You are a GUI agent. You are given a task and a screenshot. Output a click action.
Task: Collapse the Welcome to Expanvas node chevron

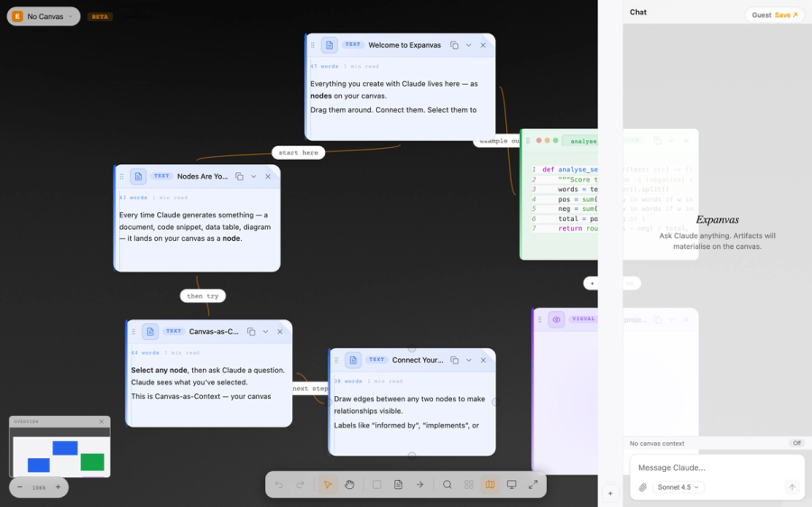click(468, 46)
